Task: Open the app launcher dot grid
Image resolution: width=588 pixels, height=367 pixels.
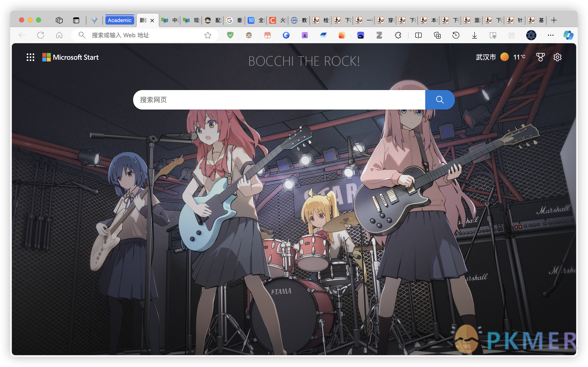Action: tap(30, 57)
